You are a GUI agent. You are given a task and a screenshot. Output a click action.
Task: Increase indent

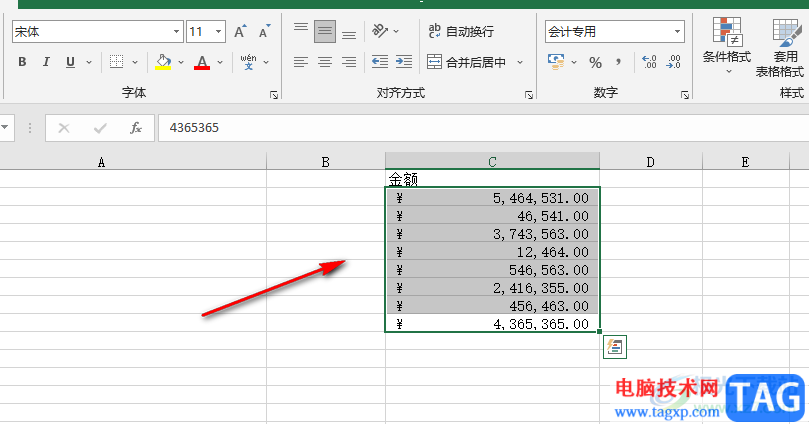click(x=404, y=62)
